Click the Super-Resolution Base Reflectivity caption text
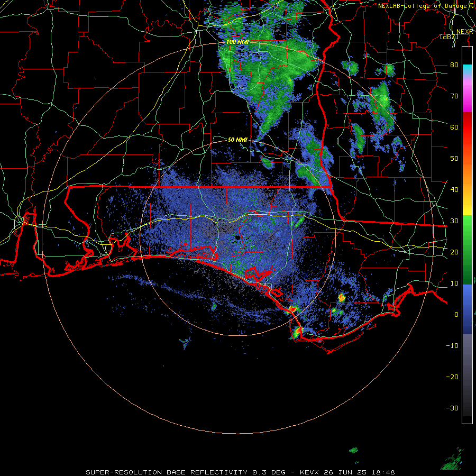Image resolution: width=476 pixels, height=476 pixels. (240, 472)
